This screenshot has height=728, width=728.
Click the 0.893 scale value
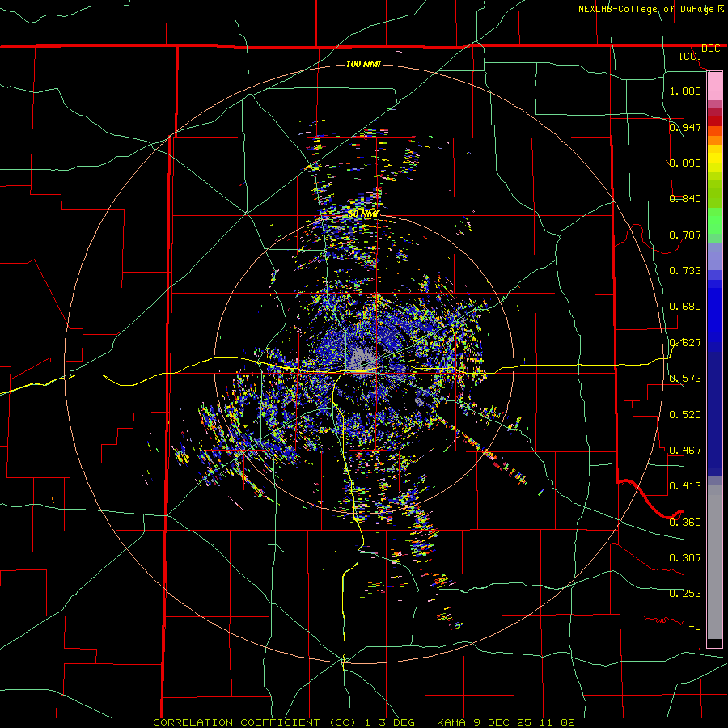coord(685,163)
